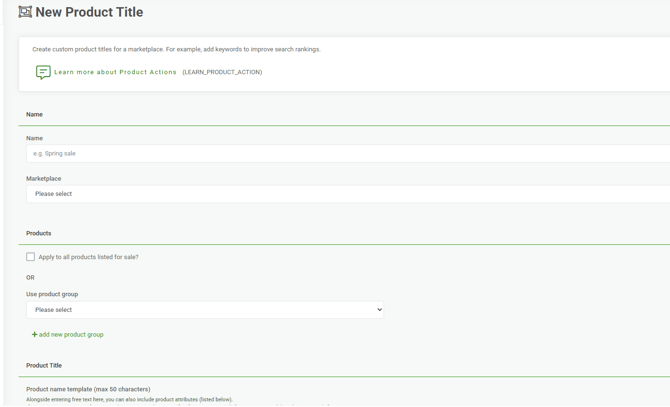Click the Product name template label

pos(88,389)
